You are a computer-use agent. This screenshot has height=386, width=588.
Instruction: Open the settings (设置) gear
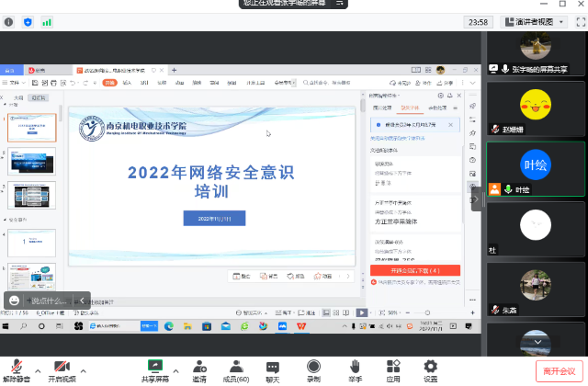coord(430,365)
